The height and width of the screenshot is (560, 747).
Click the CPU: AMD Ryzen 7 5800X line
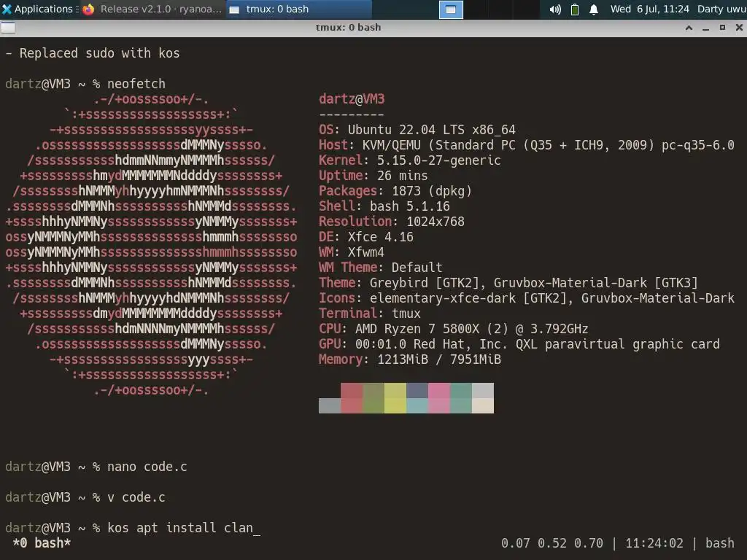coord(454,329)
